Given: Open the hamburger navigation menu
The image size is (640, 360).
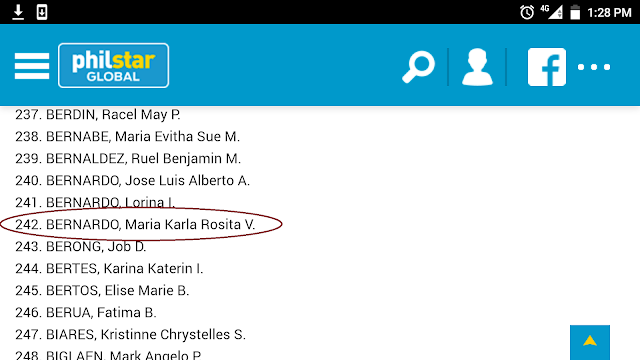Looking at the screenshot, I should pyautogui.click(x=32, y=66).
